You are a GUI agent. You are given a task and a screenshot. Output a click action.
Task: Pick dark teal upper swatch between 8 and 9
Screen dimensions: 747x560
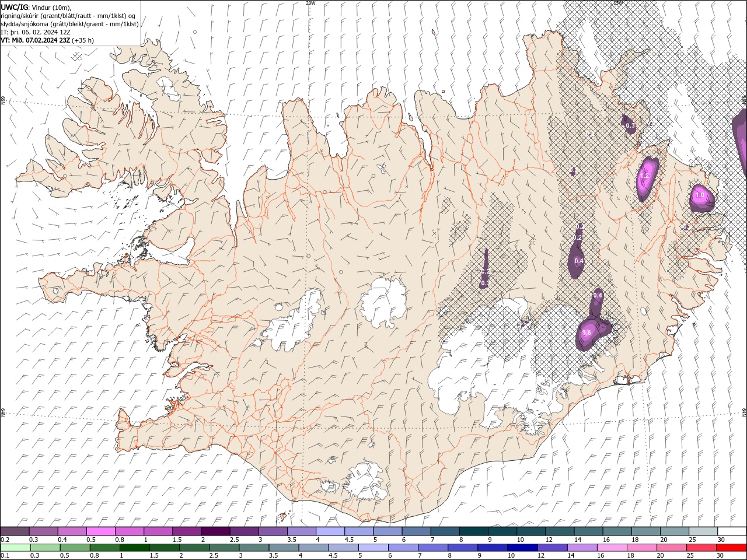[473, 531]
